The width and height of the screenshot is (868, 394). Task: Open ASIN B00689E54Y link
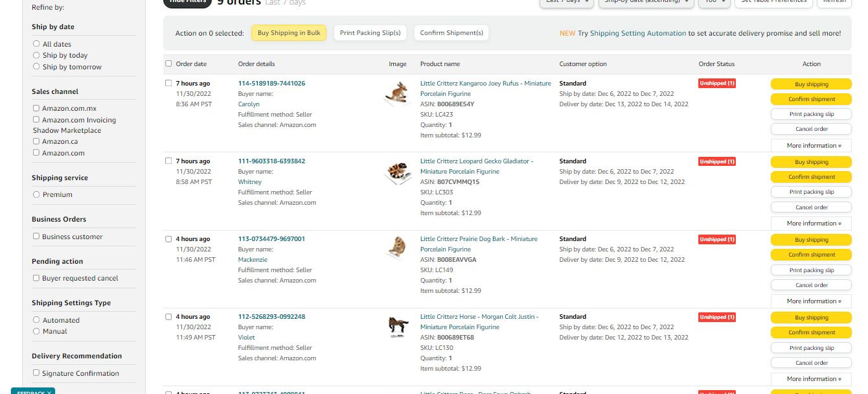coord(455,104)
